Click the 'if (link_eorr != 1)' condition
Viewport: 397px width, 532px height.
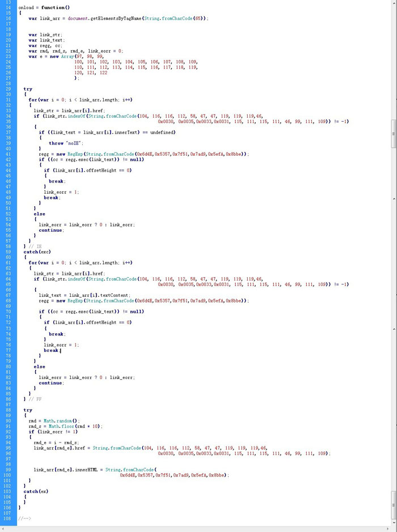coord(53,432)
